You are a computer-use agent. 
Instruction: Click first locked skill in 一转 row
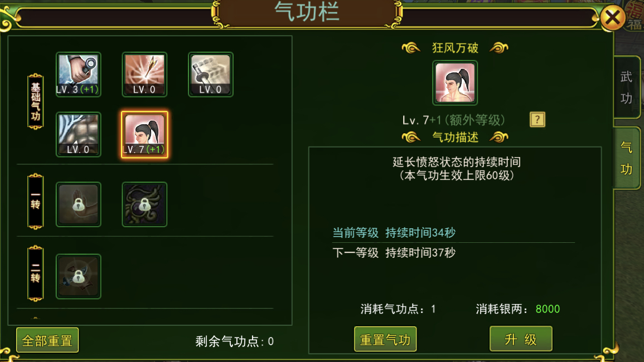[x=79, y=204]
